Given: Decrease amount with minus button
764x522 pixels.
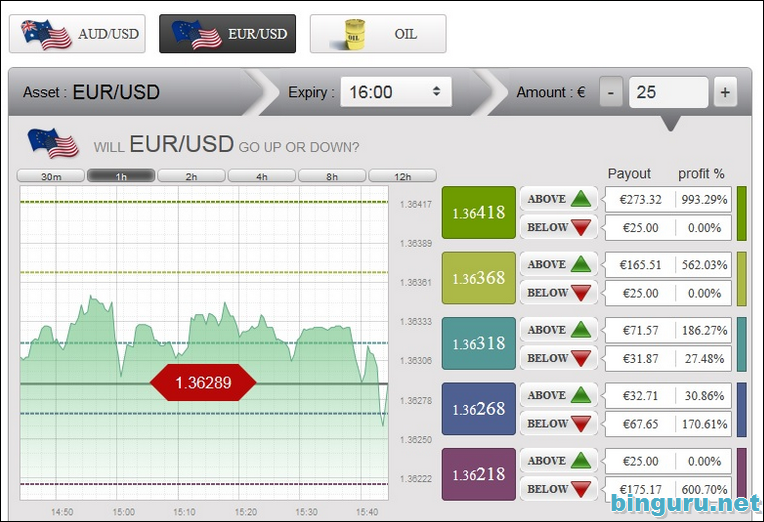Looking at the screenshot, I should pos(611,92).
